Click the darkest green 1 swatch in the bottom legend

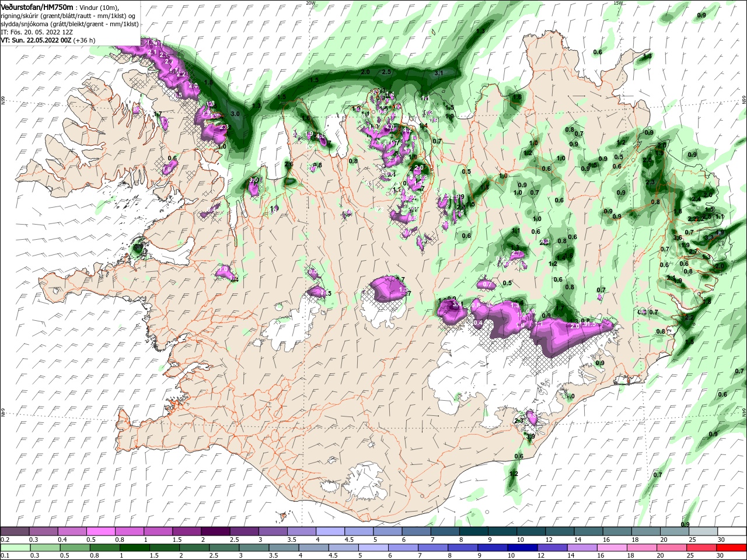134,548
